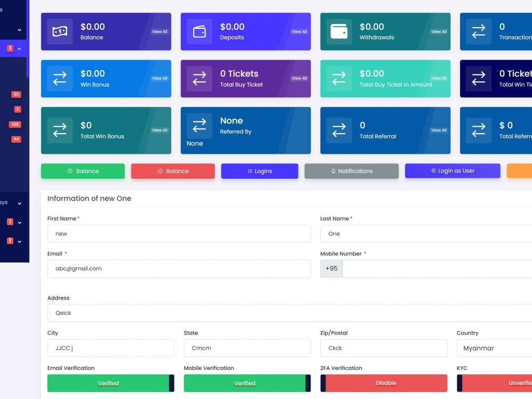Toggle Mobile Verification Verified switch
Screen dimensions: 532x399
(247, 383)
